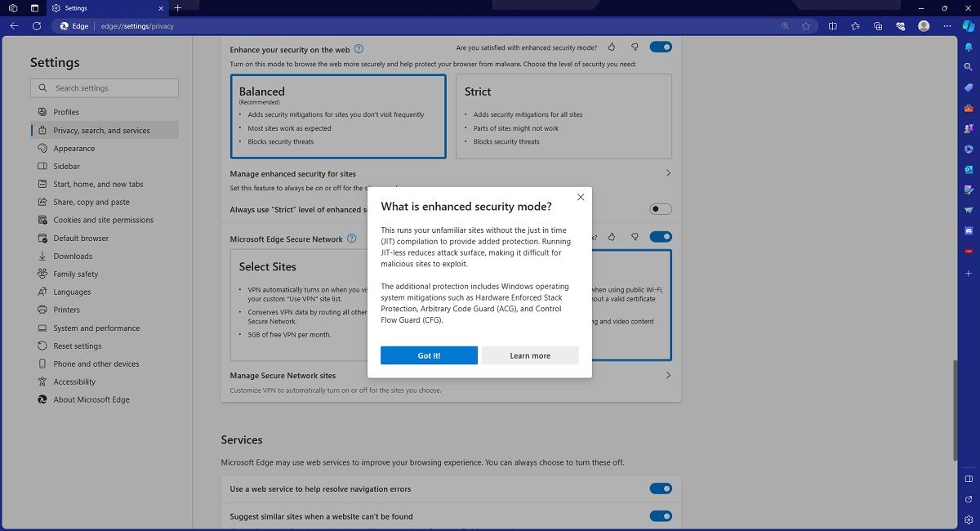This screenshot has width=980, height=531.
Task: Click the Learn more button
Action: point(529,355)
